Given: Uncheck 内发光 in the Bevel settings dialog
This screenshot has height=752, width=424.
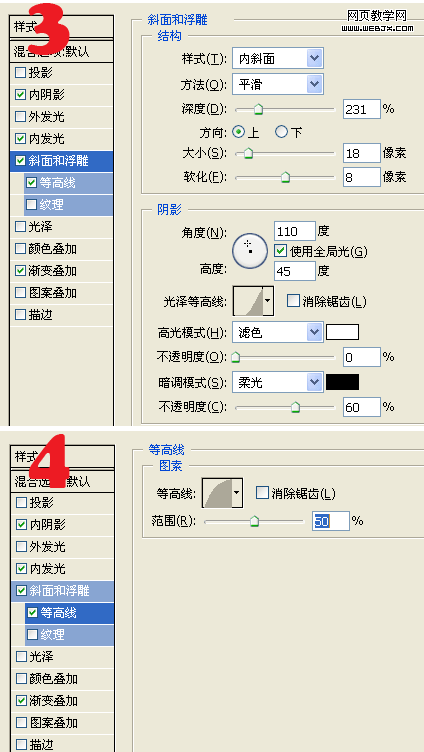Looking at the screenshot, I should point(20,139).
